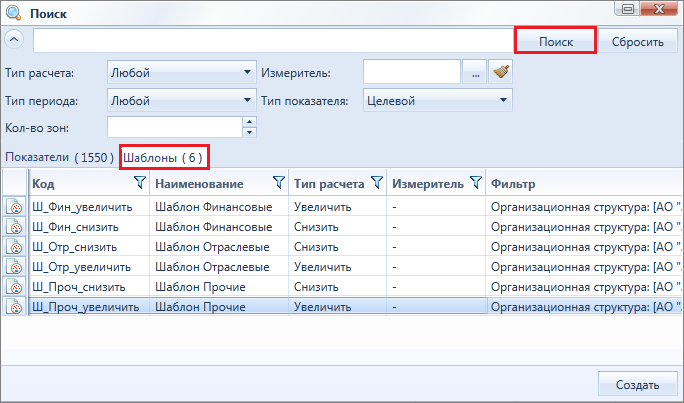This screenshot has height=403, width=684.
Task: Click the Поиск button
Action: [555, 41]
